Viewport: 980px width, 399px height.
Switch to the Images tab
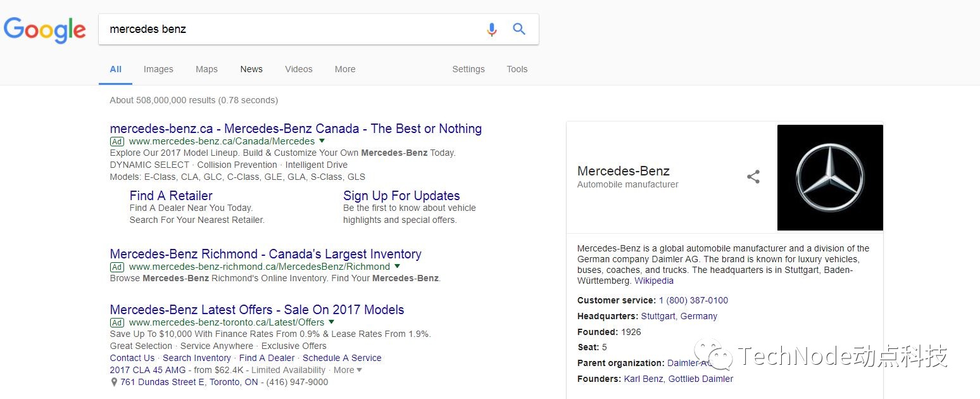click(158, 69)
